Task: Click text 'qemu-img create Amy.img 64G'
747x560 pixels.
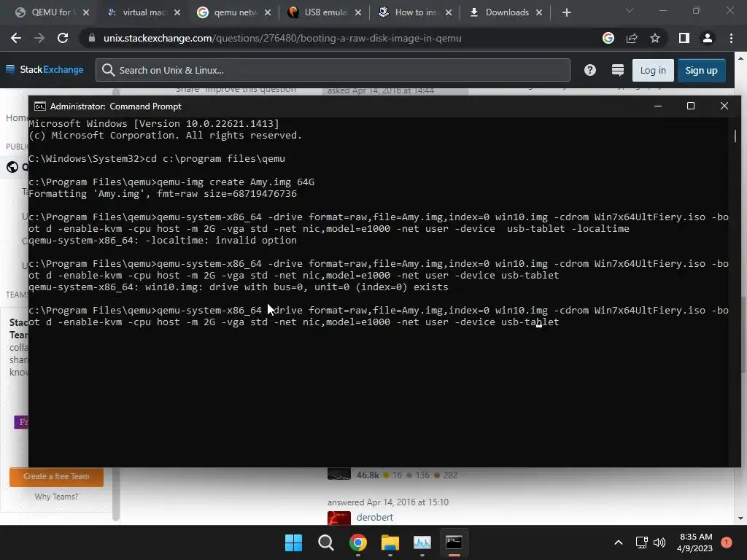Action: tap(236, 182)
